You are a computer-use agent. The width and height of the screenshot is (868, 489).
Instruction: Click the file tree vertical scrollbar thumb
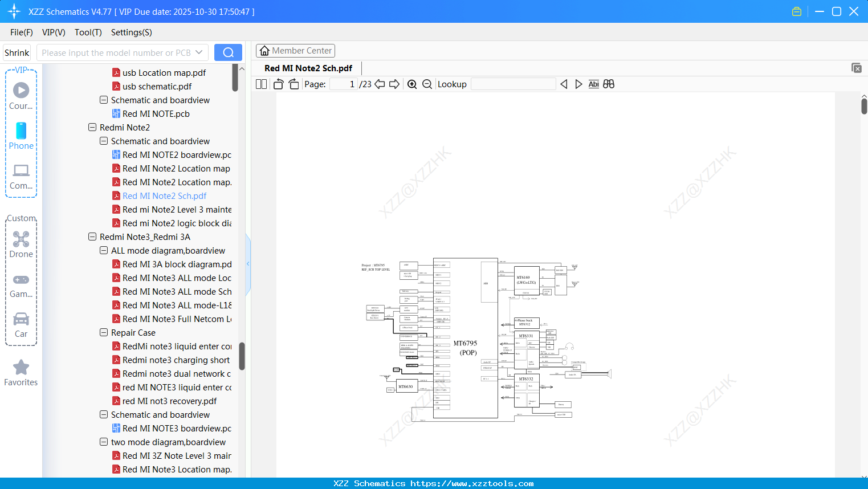(x=242, y=356)
